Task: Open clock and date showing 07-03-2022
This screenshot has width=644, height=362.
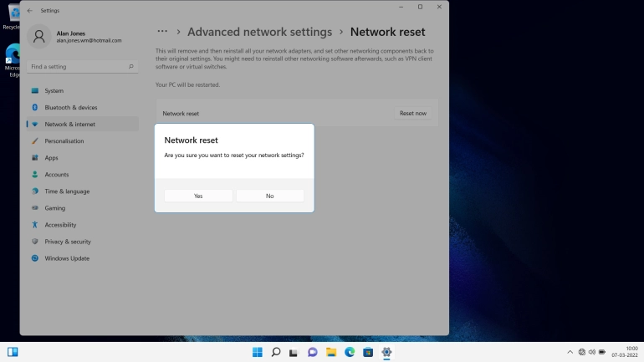Action: pyautogui.click(x=625, y=352)
